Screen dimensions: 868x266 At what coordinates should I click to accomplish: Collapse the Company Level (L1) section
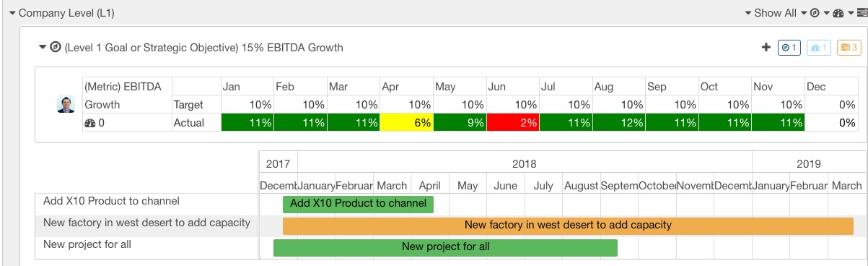pyautogui.click(x=13, y=13)
